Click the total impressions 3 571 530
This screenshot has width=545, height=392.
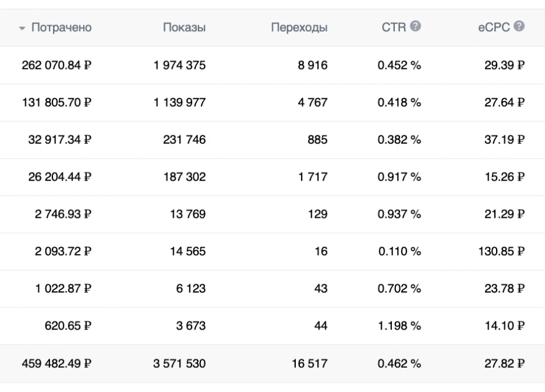point(179,364)
